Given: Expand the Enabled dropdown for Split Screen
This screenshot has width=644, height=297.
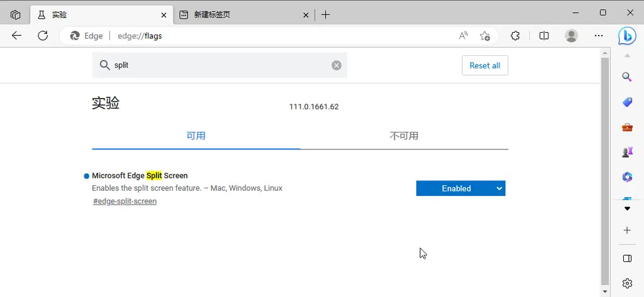Looking at the screenshot, I should coord(460,188).
